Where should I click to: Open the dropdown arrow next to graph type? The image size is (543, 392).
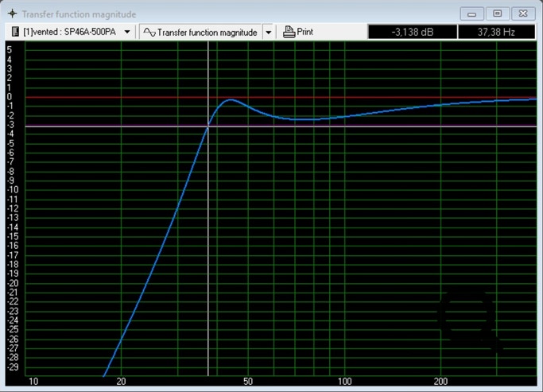[x=268, y=33]
